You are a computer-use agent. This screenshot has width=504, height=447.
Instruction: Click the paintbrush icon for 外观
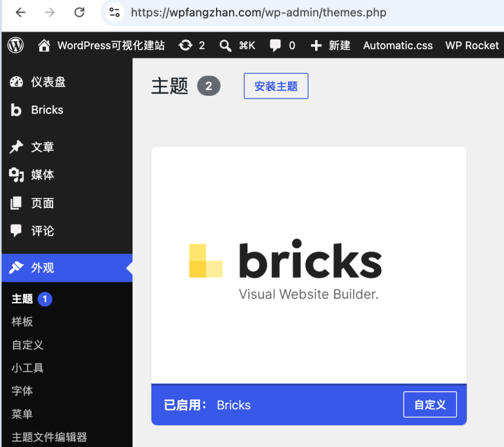click(x=16, y=268)
